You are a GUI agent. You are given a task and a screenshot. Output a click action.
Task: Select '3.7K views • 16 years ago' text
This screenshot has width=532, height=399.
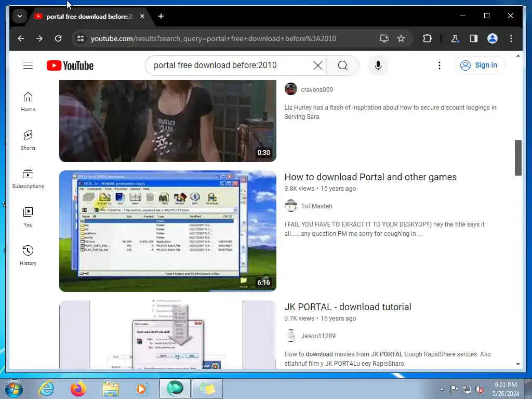point(320,318)
